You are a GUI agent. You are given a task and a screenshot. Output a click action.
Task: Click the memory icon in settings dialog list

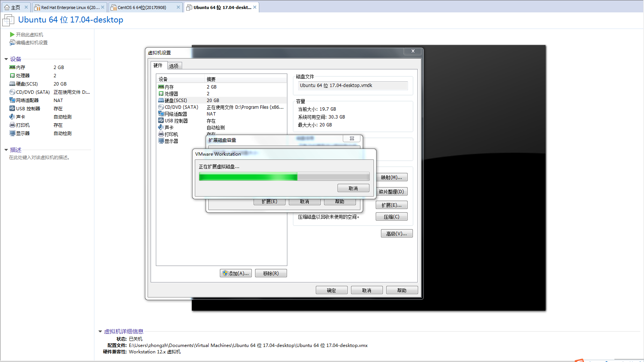pyautogui.click(x=161, y=87)
